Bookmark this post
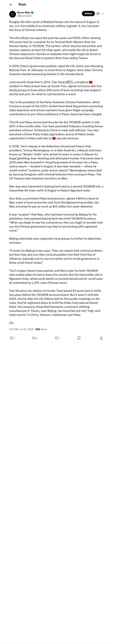The image size is (113, 644). pos(79,338)
